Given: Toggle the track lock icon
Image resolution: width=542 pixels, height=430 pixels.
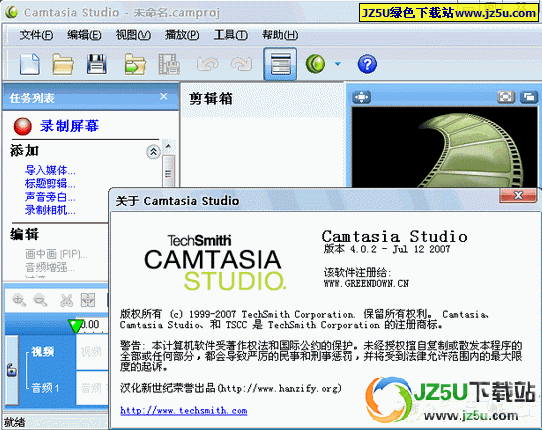Looking at the screenshot, I should tap(12, 370).
